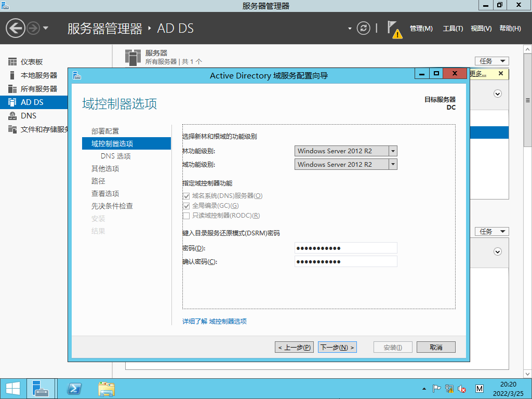Click the refresh icon in Server Manager header

[x=363, y=28]
